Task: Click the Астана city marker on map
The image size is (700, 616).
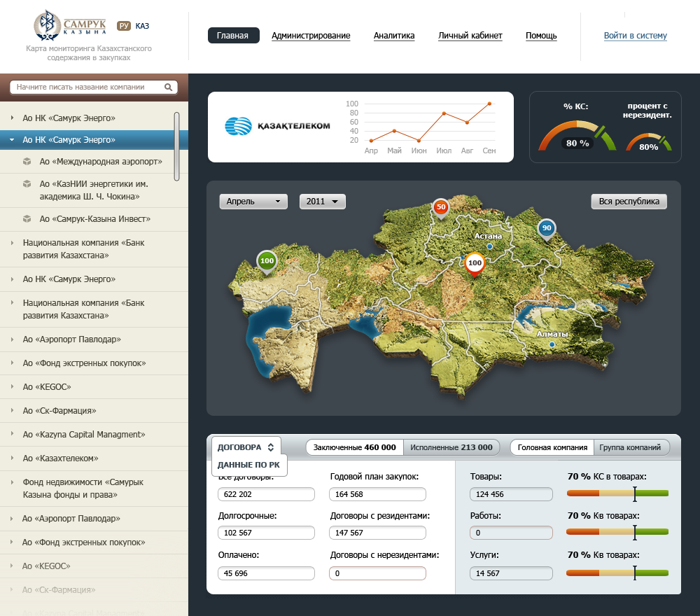Action: click(490, 246)
